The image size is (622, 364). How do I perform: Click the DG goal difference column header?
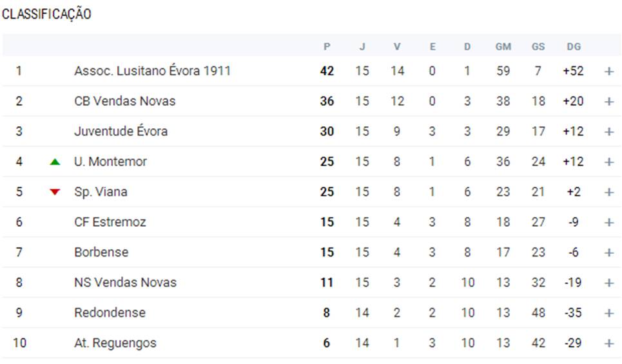click(573, 46)
